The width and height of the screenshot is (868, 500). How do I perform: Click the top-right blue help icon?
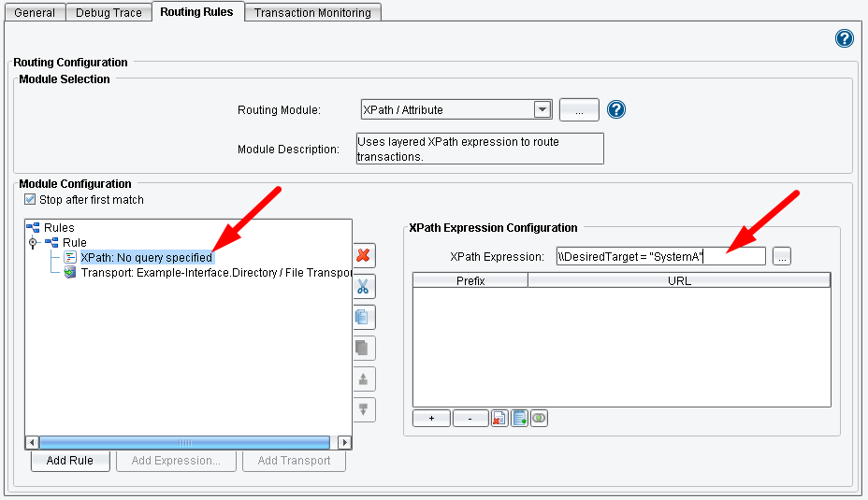click(844, 38)
